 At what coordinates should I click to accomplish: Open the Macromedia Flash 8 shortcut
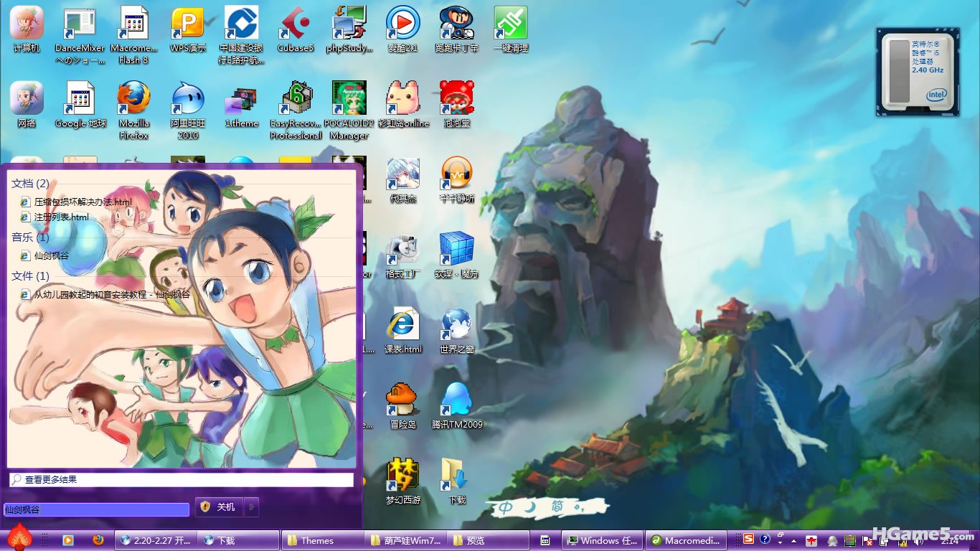coord(133,26)
